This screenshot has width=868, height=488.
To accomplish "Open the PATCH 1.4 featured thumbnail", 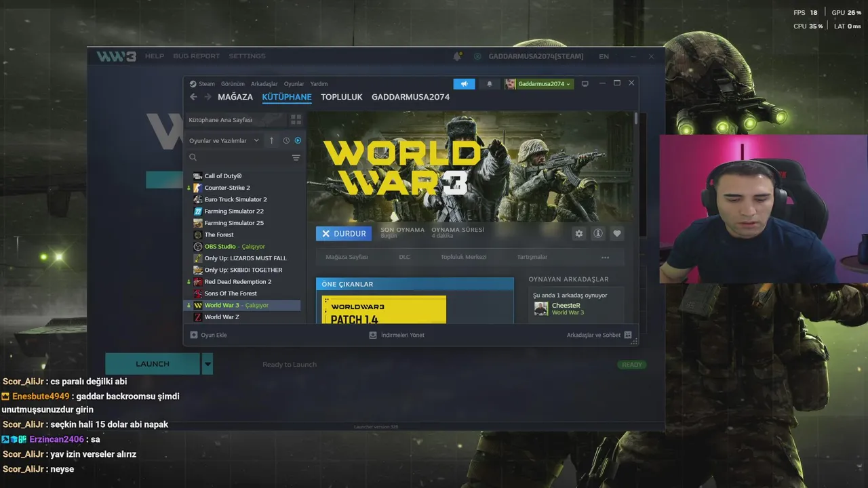I will click(x=384, y=310).
